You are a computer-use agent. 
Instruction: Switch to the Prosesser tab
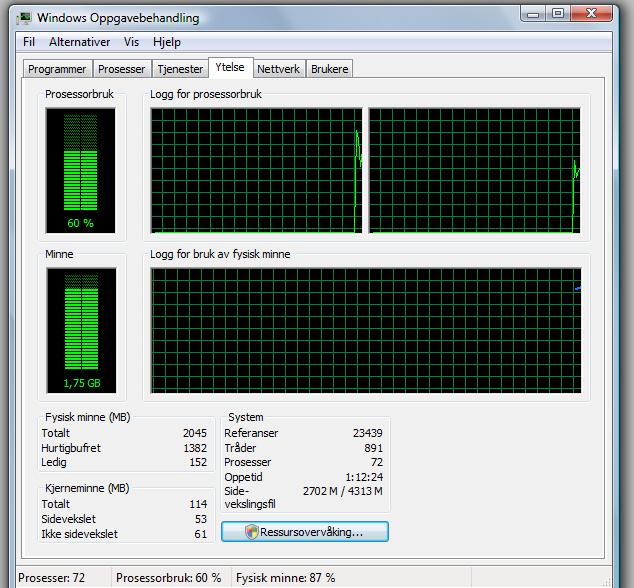pos(122,69)
